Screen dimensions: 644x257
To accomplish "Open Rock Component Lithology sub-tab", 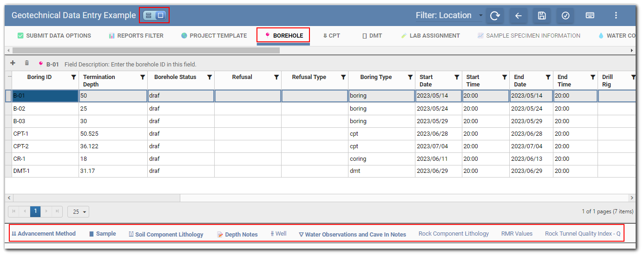I will pos(453,234).
